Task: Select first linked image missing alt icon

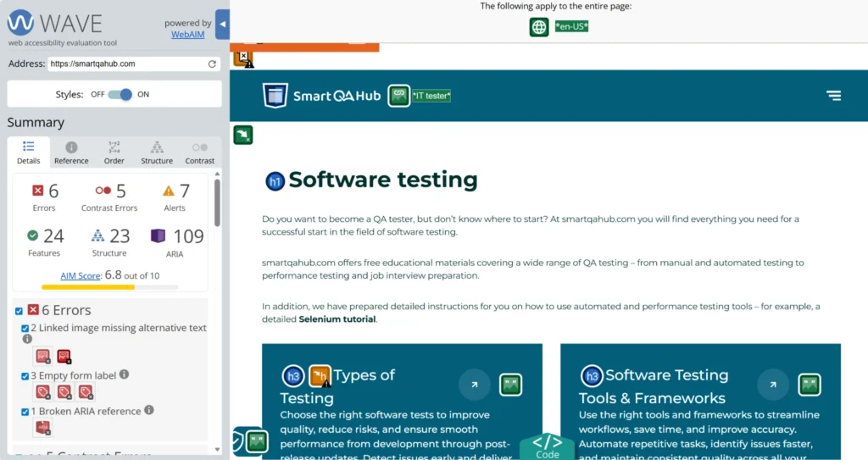Action: tap(42, 356)
